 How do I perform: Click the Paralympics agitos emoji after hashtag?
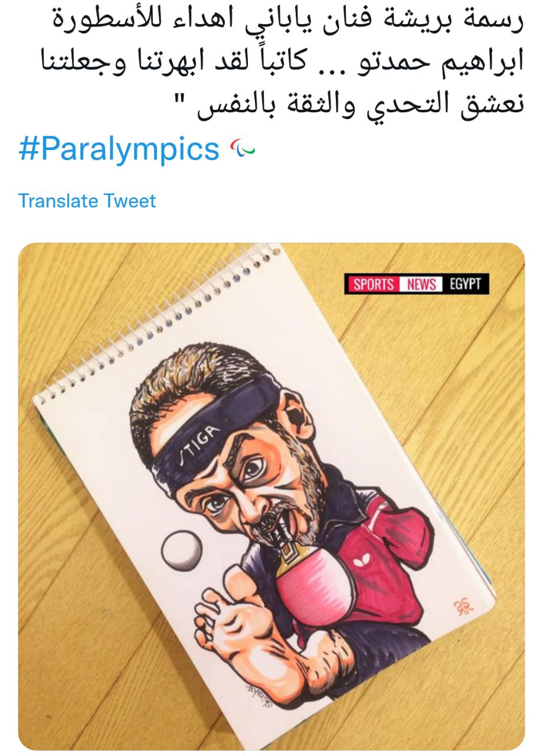243,149
